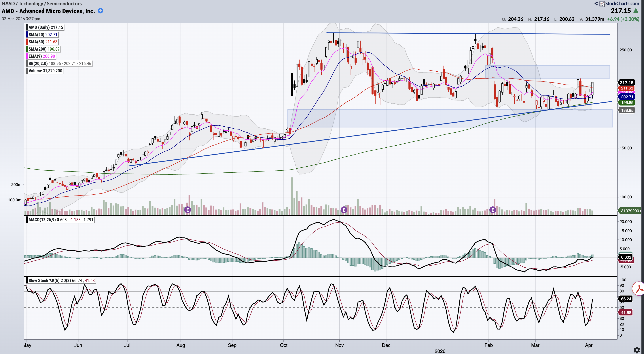Image resolution: width=644 pixels, height=354 pixels.
Task: Click the SMA(20) 202.71 legend label
Action: 43,35
